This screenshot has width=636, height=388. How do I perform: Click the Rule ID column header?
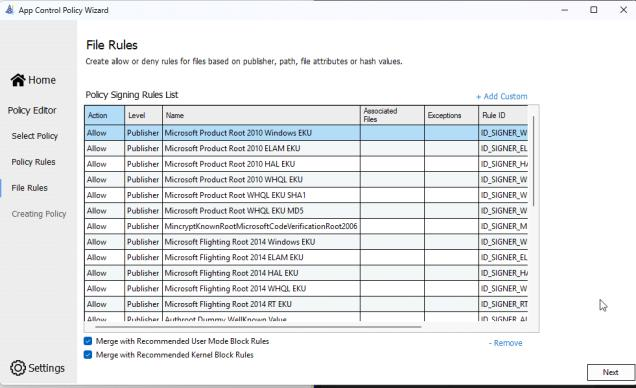[503, 115]
